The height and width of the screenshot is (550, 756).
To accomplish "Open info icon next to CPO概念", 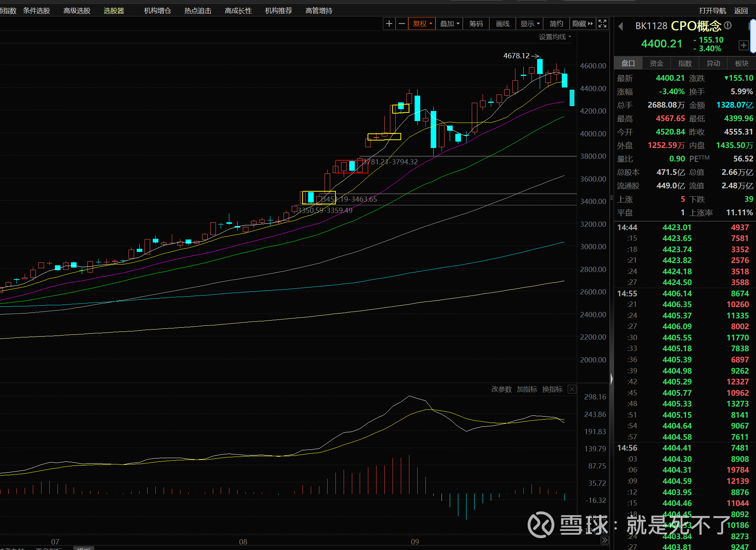I will [728, 25].
